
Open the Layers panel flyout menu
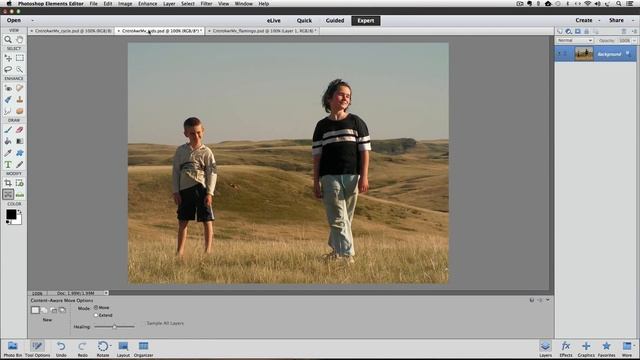tap(634, 31)
